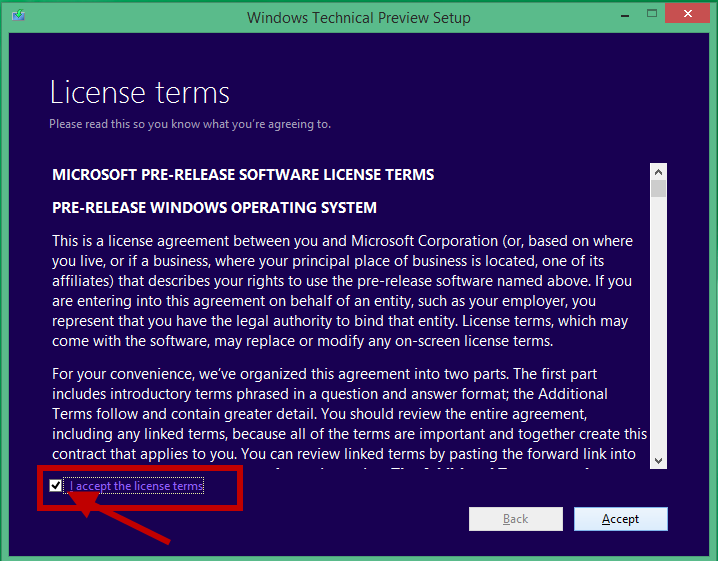Close the Windows Technical Preview Setup window

tap(687, 14)
